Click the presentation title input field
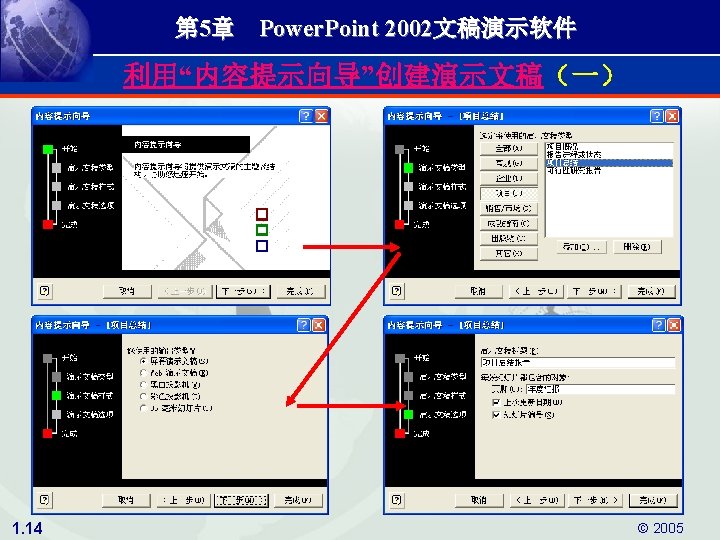The width and height of the screenshot is (720, 540). point(578,363)
